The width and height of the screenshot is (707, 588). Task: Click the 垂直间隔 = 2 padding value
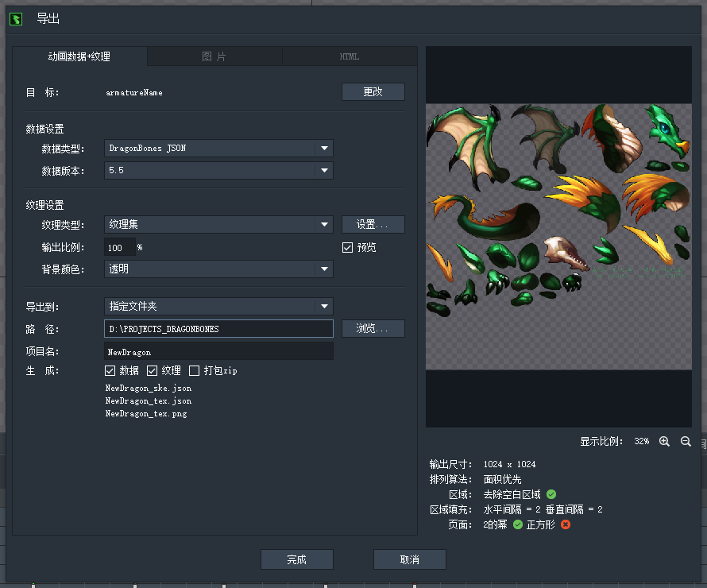574,509
